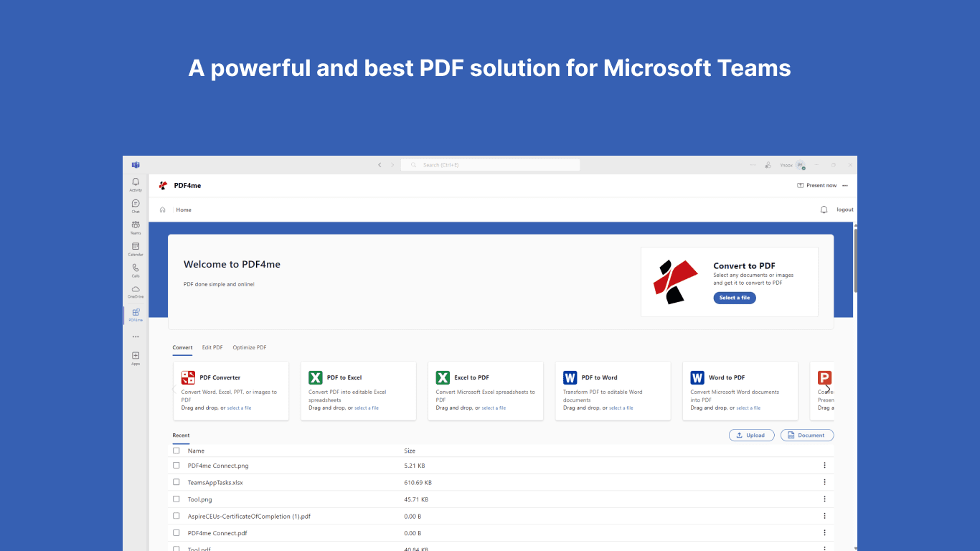Screen dimensions: 980x551
Task: Check the box for PDF4me Connect.png
Action: pyautogui.click(x=176, y=465)
